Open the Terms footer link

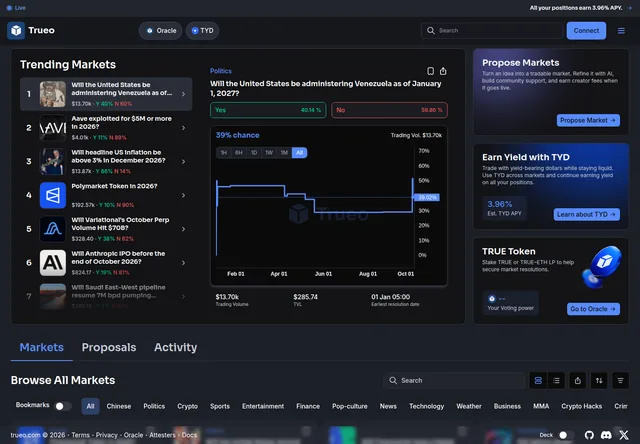coord(80,435)
